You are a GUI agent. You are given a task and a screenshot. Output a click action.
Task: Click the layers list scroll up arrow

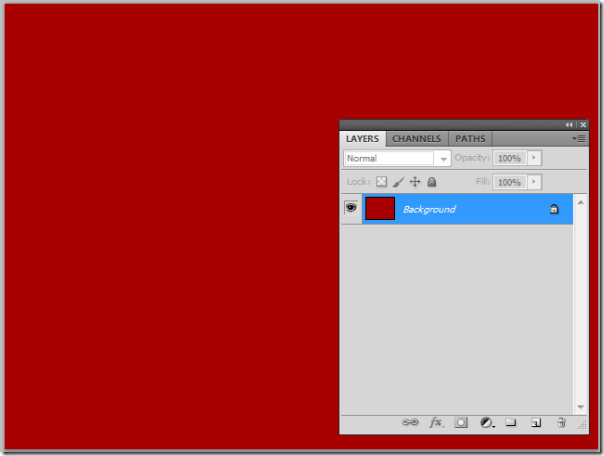pyautogui.click(x=581, y=203)
